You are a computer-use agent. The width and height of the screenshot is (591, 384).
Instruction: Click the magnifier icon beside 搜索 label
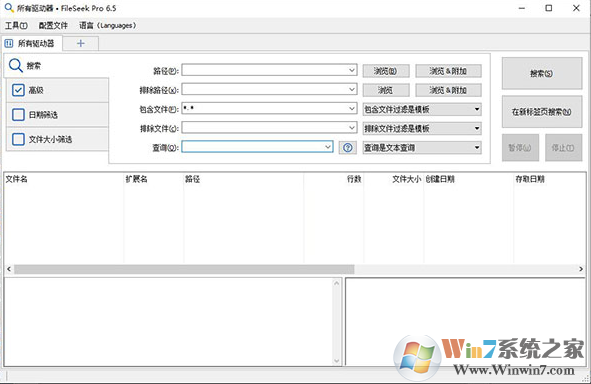point(16,65)
